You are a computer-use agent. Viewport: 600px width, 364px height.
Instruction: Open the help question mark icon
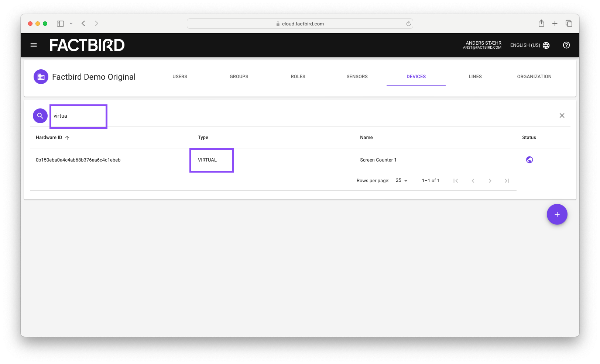566,45
